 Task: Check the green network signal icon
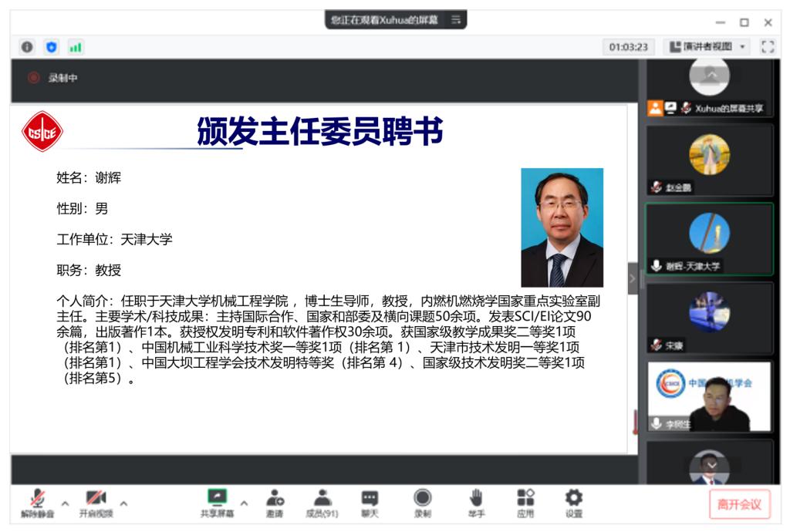coord(75,47)
